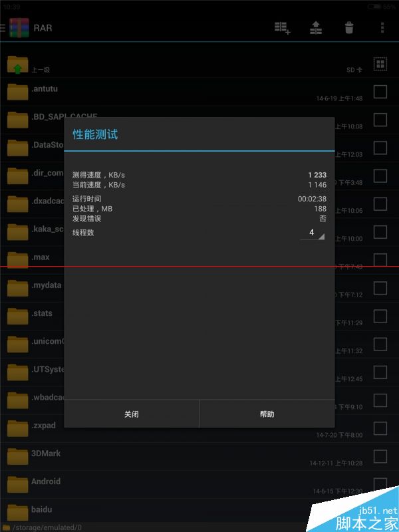Open the thread count dropdown showing 4

tap(313, 233)
